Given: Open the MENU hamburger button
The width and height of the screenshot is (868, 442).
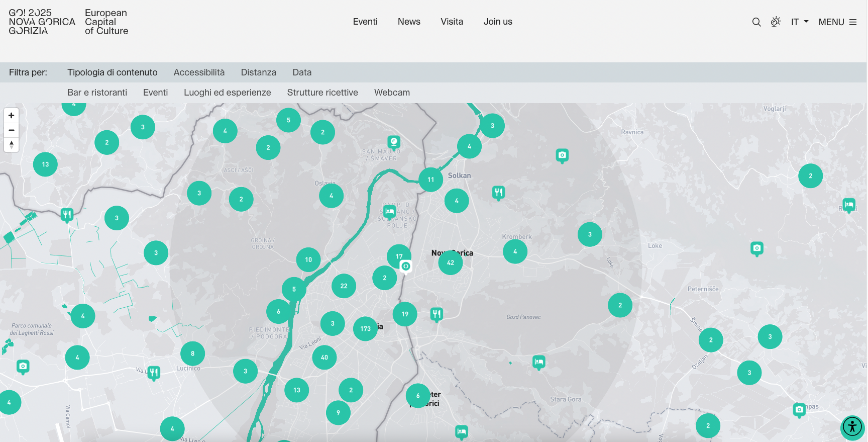Looking at the screenshot, I should (837, 22).
